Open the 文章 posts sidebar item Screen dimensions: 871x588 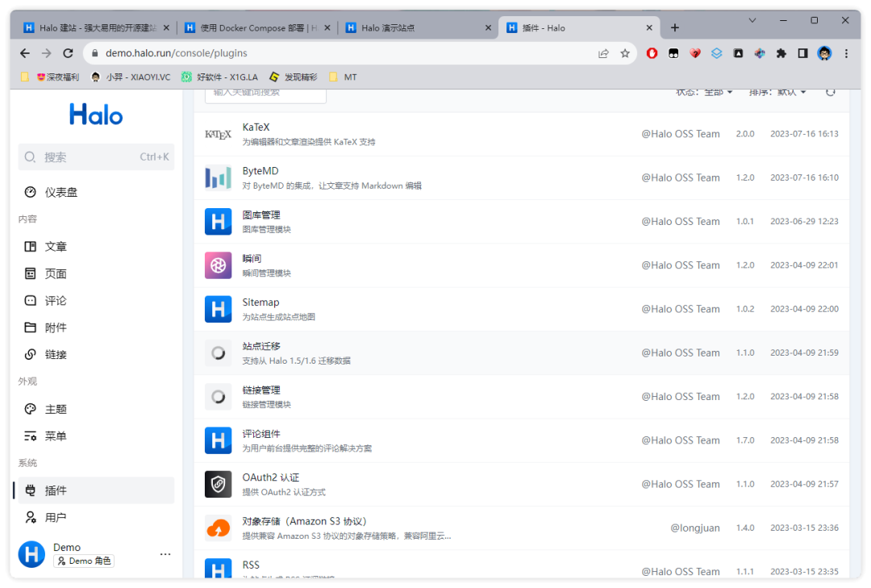point(95,246)
